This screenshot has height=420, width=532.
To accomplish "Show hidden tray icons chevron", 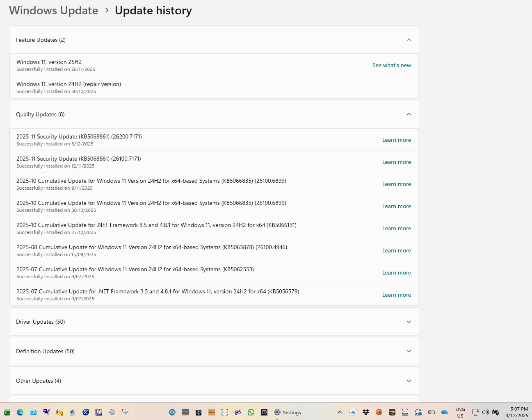I will coord(340,412).
